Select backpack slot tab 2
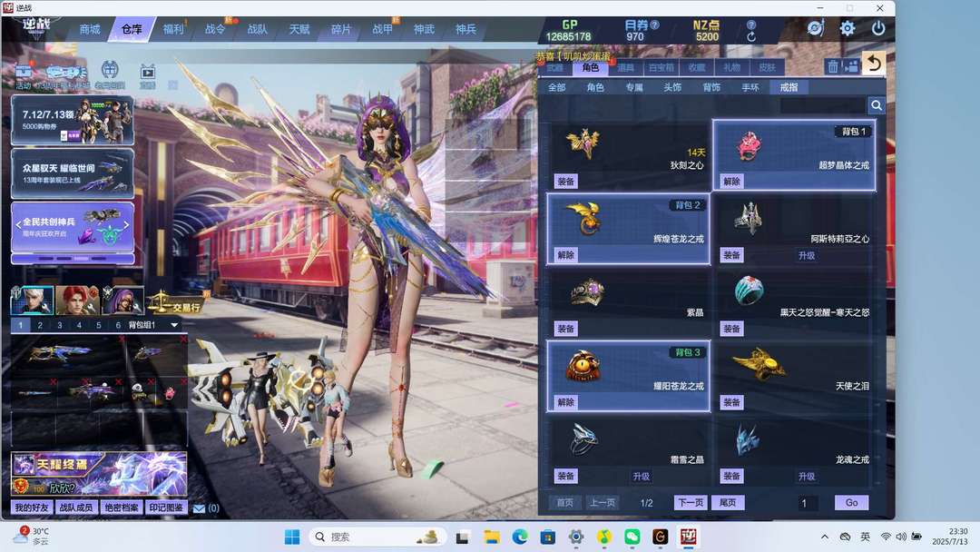 (40, 325)
